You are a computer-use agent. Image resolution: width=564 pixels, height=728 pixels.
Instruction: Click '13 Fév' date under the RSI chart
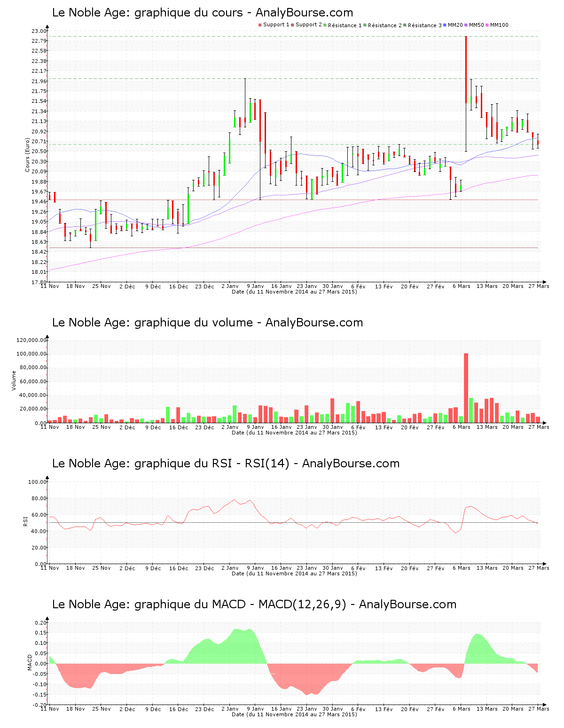[384, 568]
